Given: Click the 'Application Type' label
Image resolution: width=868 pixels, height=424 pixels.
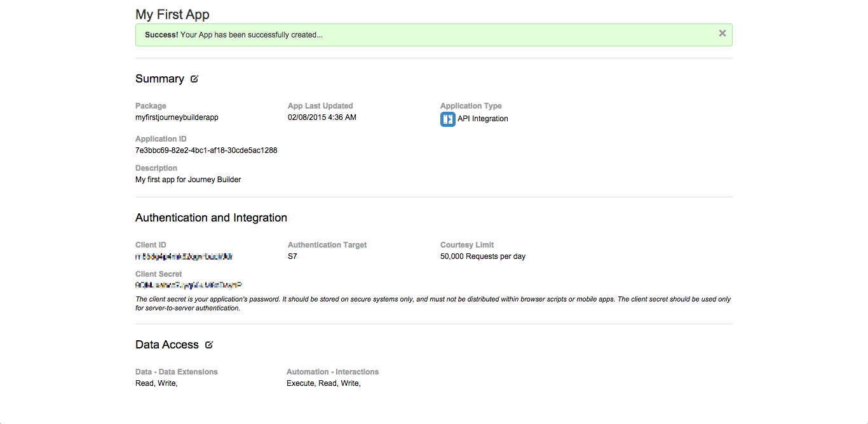Looking at the screenshot, I should (471, 106).
